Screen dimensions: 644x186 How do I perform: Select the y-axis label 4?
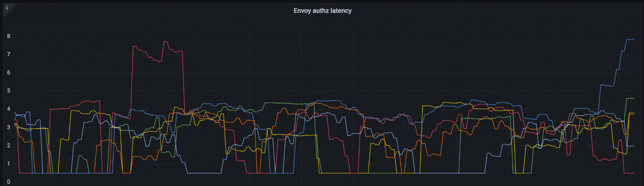8,109
